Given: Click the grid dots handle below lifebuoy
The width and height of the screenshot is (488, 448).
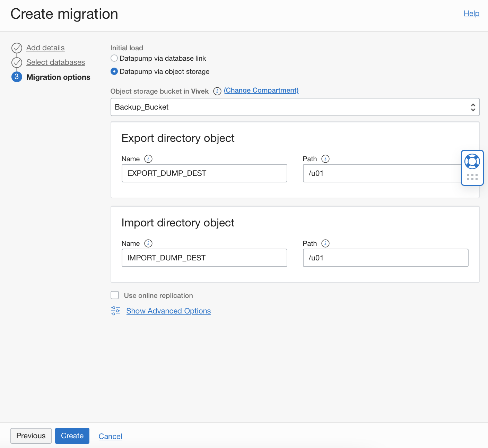Looking at the screenshot, I should [472, 177].
